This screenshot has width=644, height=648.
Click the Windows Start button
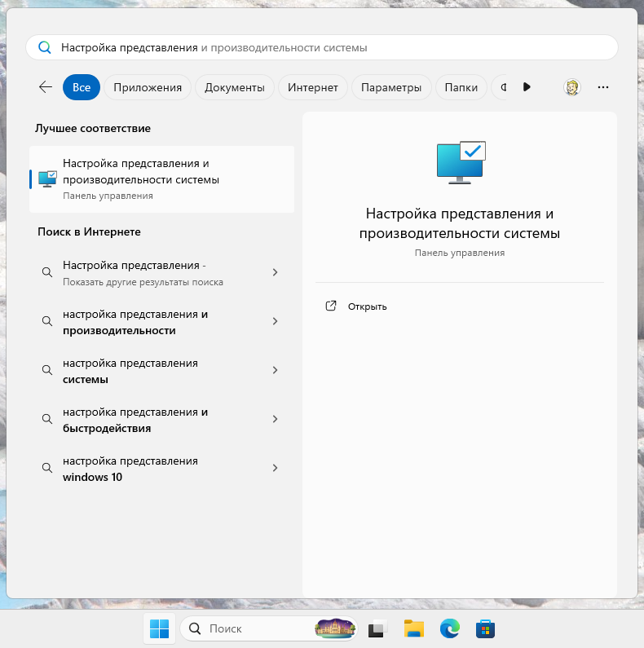[160, 628]
